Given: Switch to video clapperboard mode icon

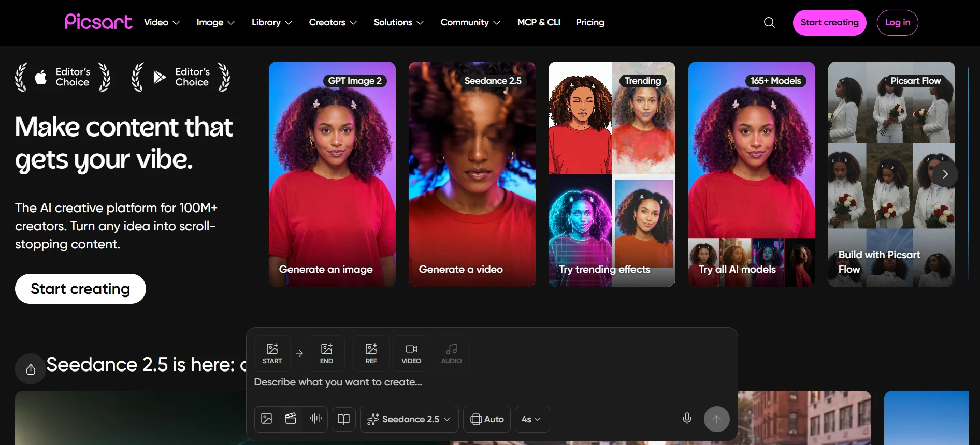Looking at the screenshot, I should 291,419.
